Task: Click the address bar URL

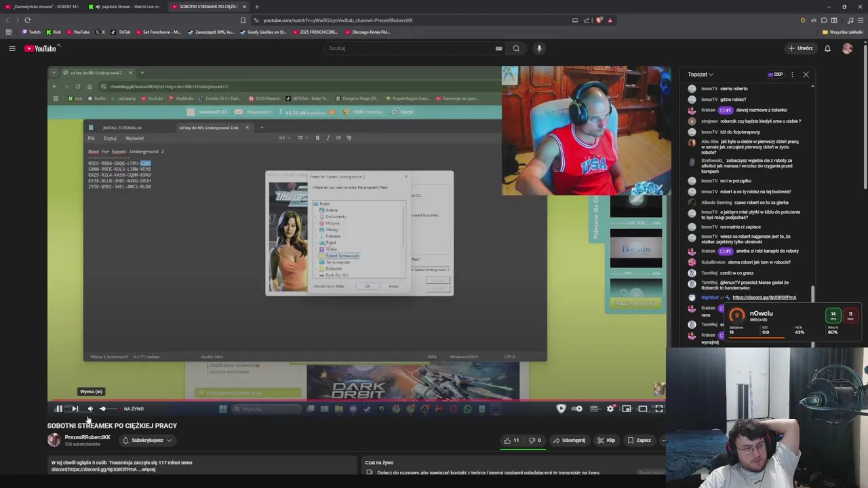Action: [338, 20]
